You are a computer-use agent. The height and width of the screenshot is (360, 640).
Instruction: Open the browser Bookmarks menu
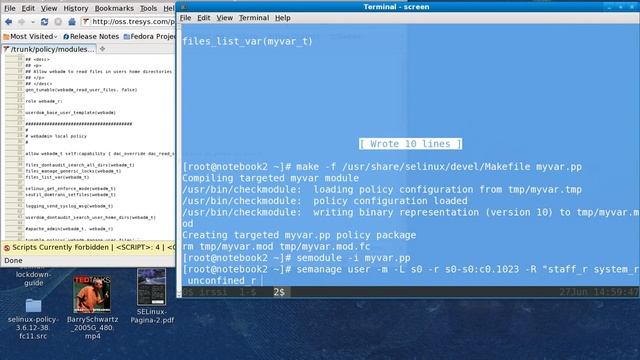point(114,8)
